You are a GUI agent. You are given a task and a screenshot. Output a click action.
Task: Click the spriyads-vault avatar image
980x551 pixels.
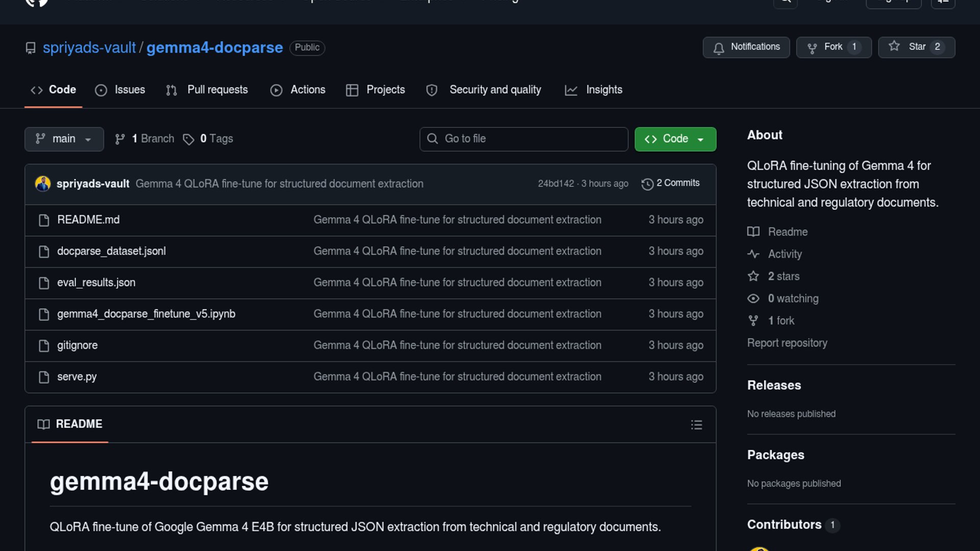point(43,184)
